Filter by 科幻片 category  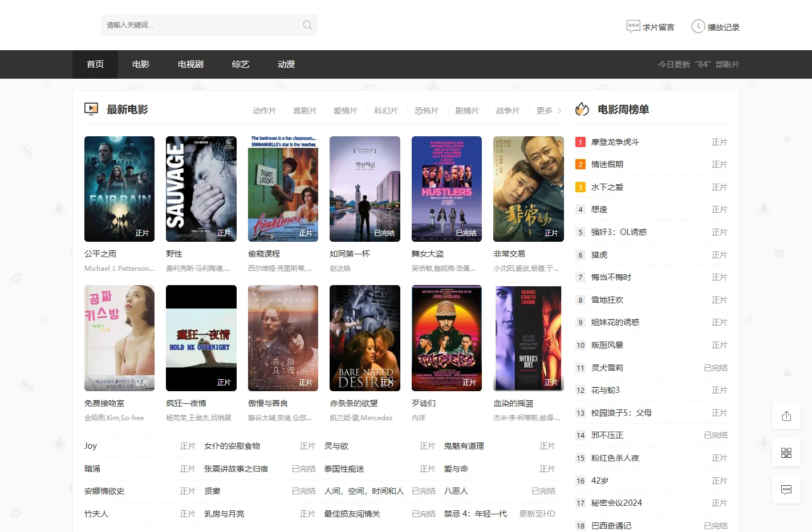(386, 111)
